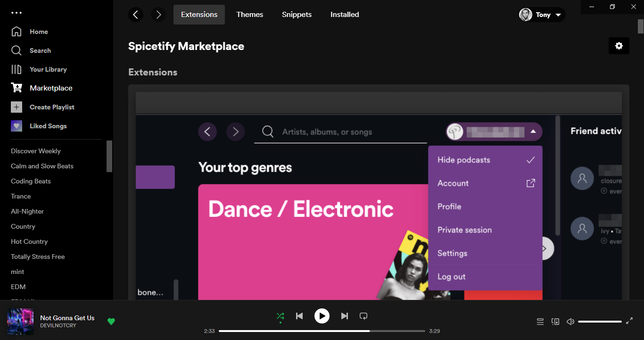644x340 pixels.
Task: Open the Hot Country playlist
Action: tap(29, 241)
